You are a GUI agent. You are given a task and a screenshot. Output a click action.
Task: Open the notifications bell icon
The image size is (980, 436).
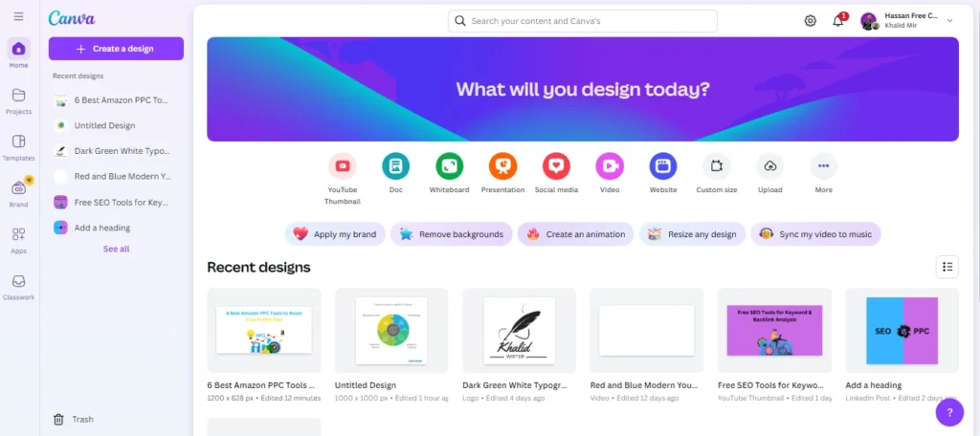click(838, 21)
